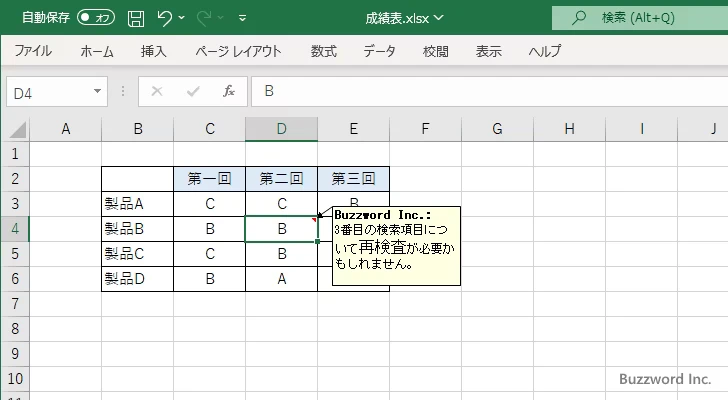Click the Undo arrow icon
Screen dimensions: 728x400
tap(164, 18)
